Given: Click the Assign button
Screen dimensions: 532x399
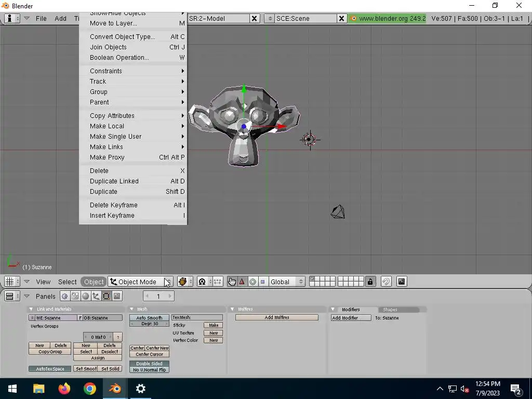Looking at the screenshot, I should (x=98, y=358).
